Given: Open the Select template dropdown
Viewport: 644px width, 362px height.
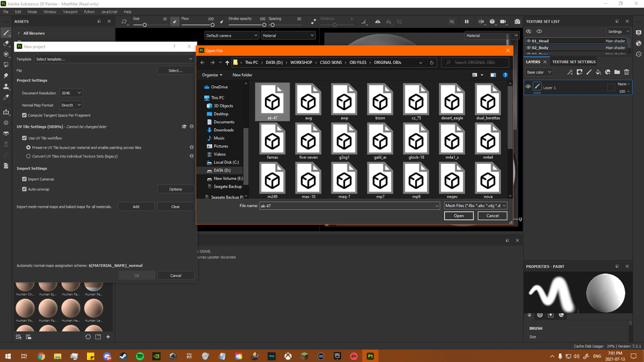Looking at the screenshot, I should [113, 59].
